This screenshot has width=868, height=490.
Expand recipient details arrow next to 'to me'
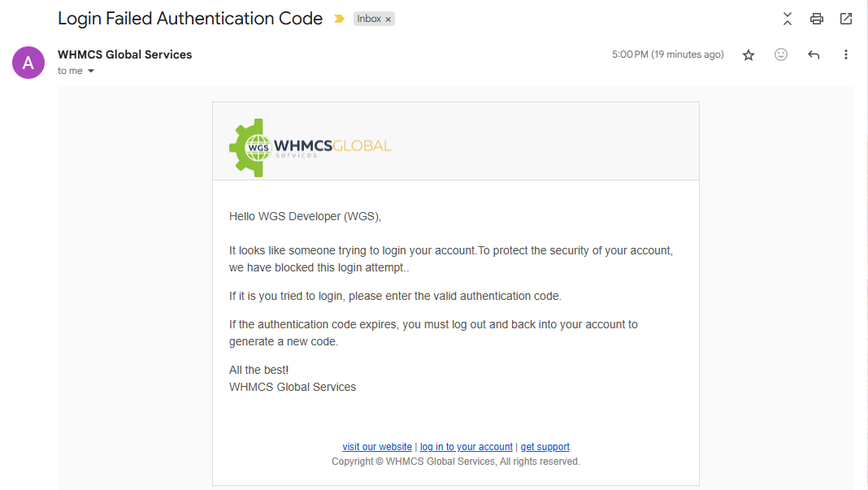(91, 72)
